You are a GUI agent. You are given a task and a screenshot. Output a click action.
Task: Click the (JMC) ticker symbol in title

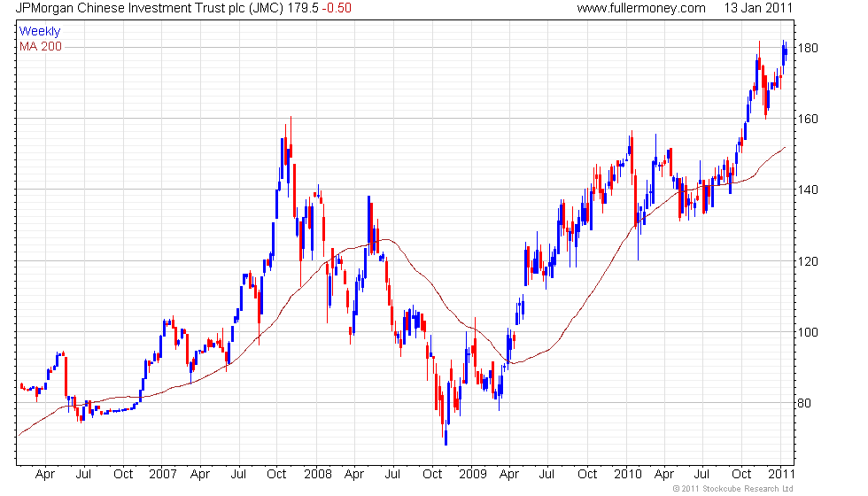(267, 8)
